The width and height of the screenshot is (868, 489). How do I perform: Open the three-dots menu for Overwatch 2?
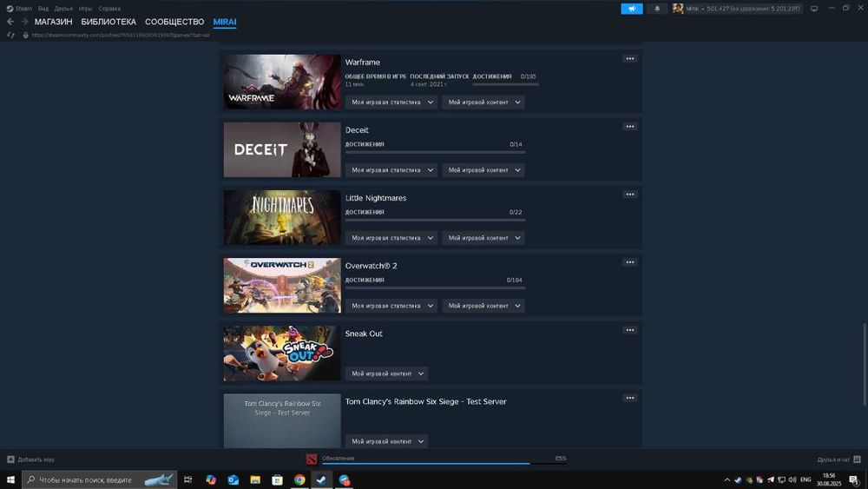(x=630, y=262)
